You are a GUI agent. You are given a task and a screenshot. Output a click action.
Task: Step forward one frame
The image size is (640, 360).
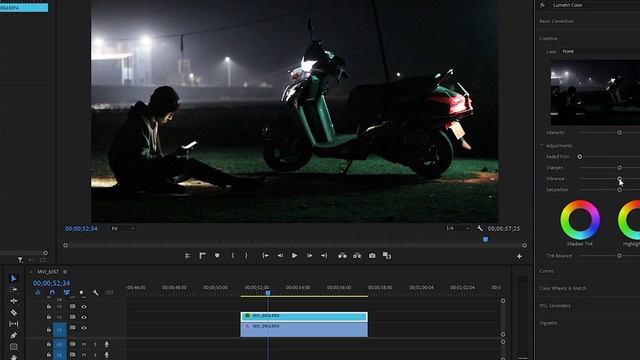click(309, 256)
